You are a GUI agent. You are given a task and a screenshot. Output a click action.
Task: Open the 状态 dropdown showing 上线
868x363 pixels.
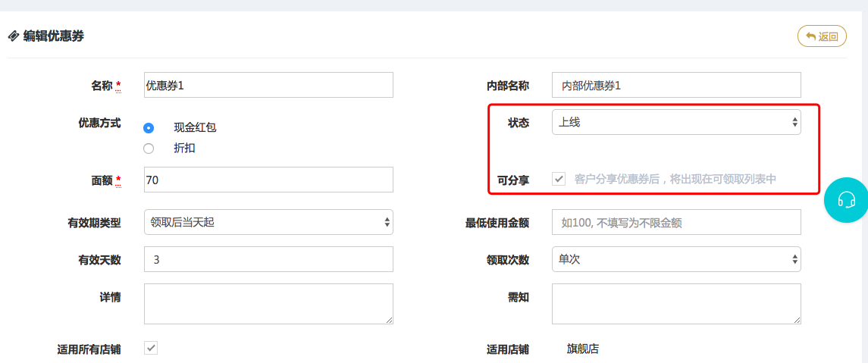pyautogui.click(x=675, y=122)
